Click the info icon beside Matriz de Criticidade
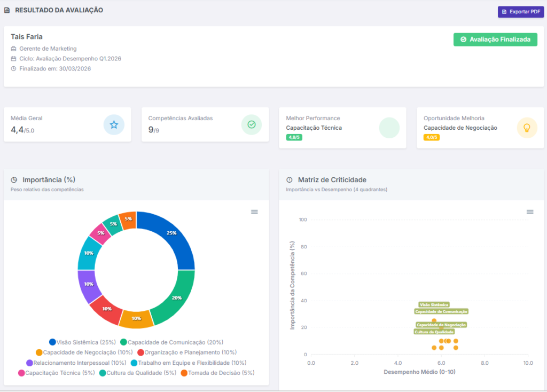 (290, 180)
